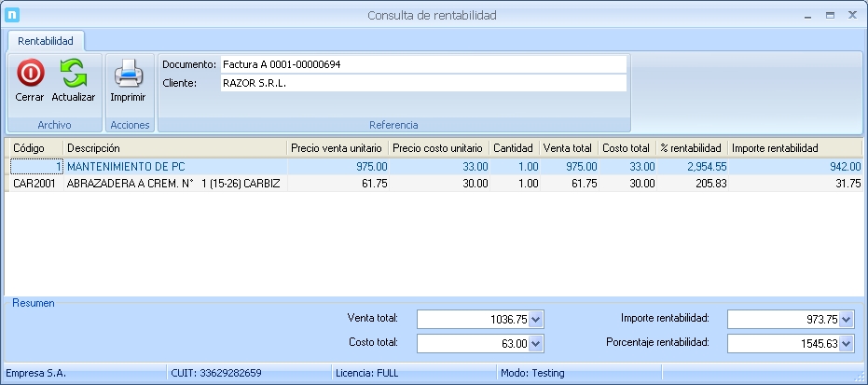Click the Licencia: FULL status bar entry
This screenshot has height=385, width=868.
pos(367,373)
